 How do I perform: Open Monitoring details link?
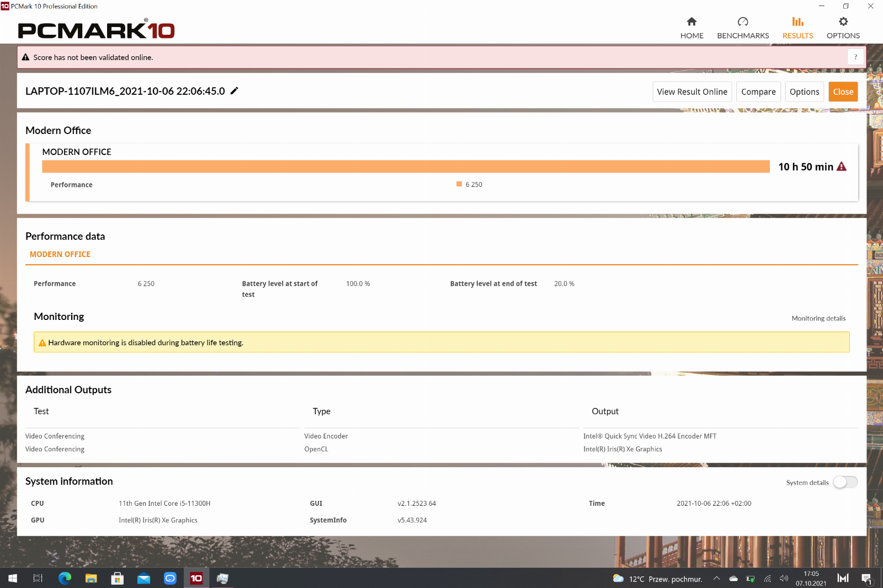pos(818,318)
